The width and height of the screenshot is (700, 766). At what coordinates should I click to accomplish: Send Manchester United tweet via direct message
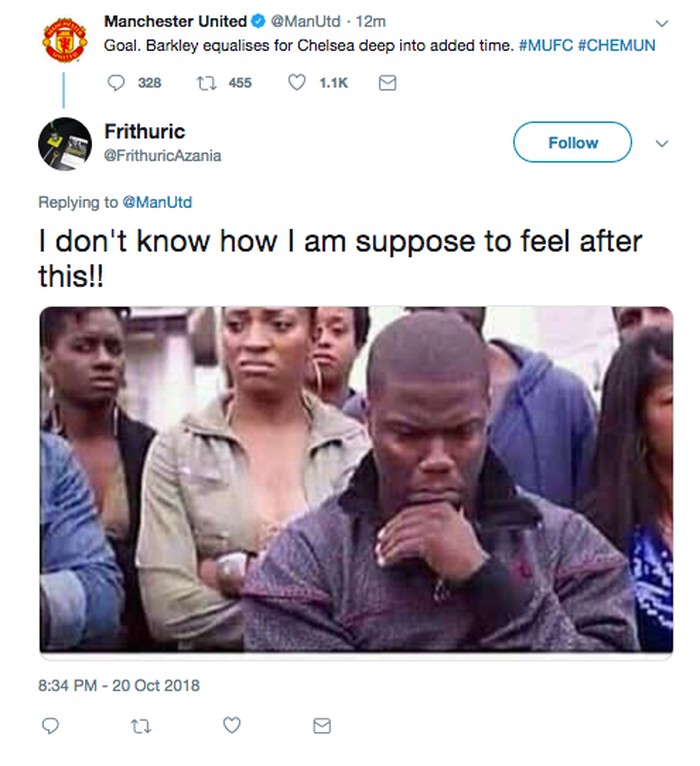(x=387, y=83)
